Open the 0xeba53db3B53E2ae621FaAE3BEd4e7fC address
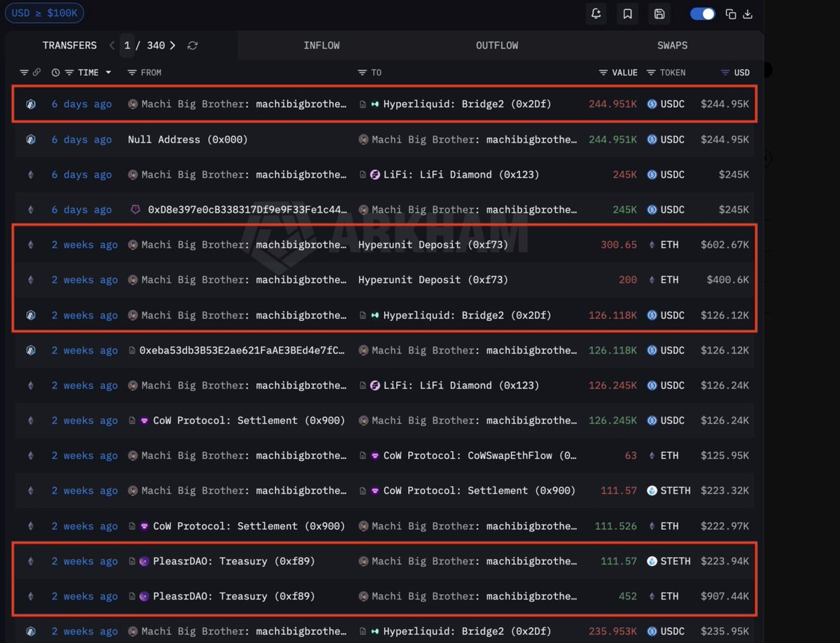Viewport: 840px width, 643px height. (242, 351)
